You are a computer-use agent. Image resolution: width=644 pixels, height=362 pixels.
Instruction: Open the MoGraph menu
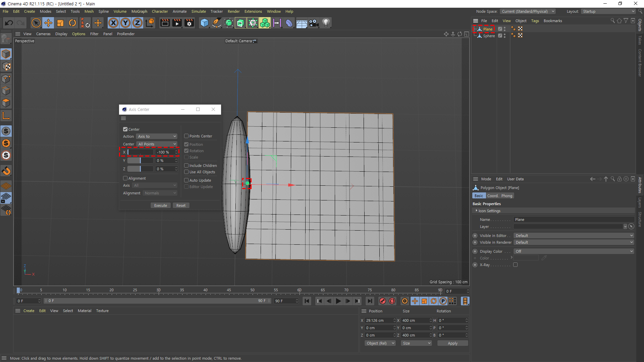[139, 11]
